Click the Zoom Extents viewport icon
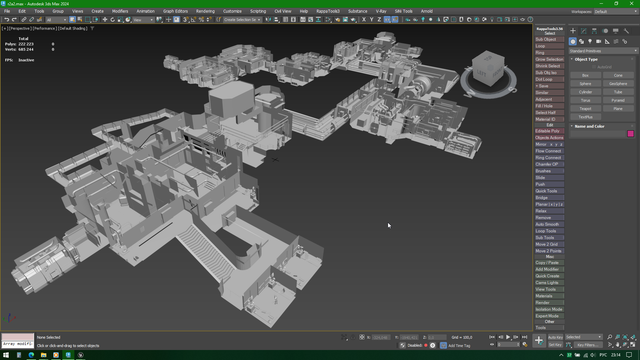The width and height of the screenshot is (640, 360). click(x=625, y=337)
